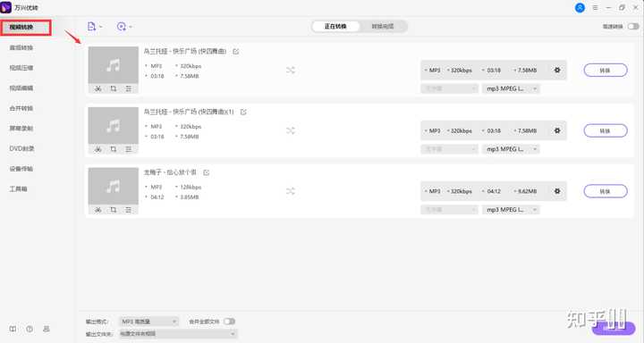Open trim scissors tool for 快四舞曲(1) file

point(97,149)
